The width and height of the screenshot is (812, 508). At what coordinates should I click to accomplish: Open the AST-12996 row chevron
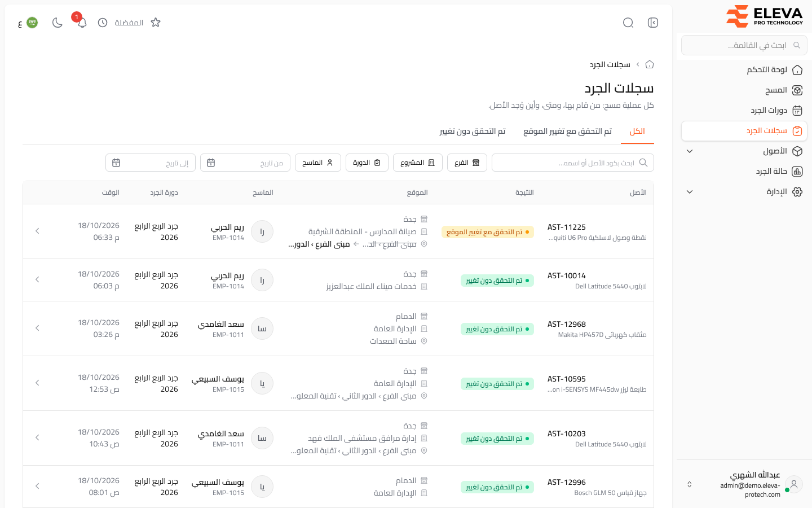pos(37,486)
